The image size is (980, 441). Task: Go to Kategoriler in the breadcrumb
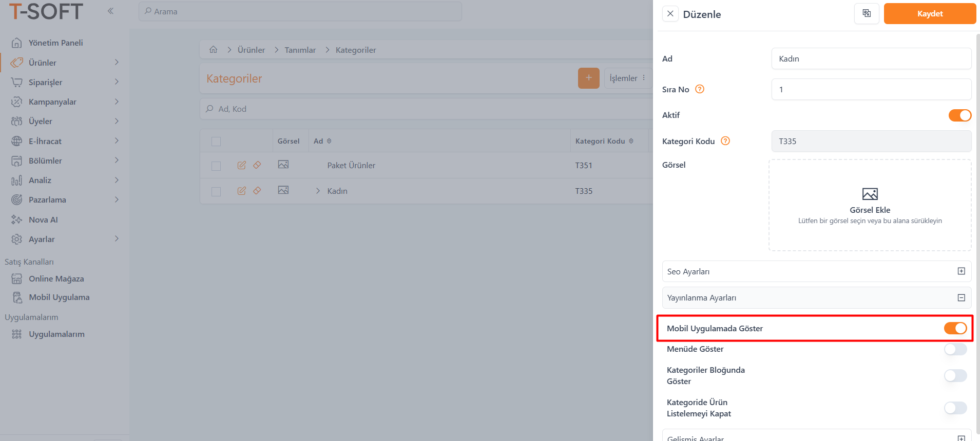(x=356, y=50)
